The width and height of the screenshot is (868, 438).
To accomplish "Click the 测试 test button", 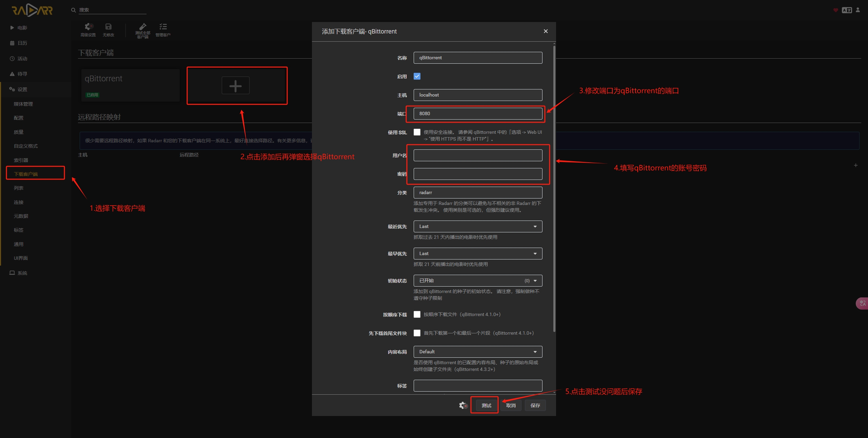I will coord(486,405).
